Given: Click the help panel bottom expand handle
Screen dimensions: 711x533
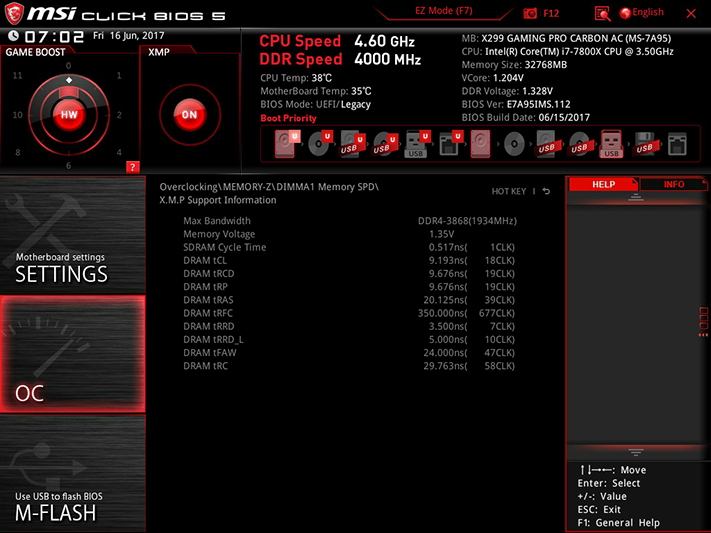Looking at the screenshot, I should pos(636,452).
